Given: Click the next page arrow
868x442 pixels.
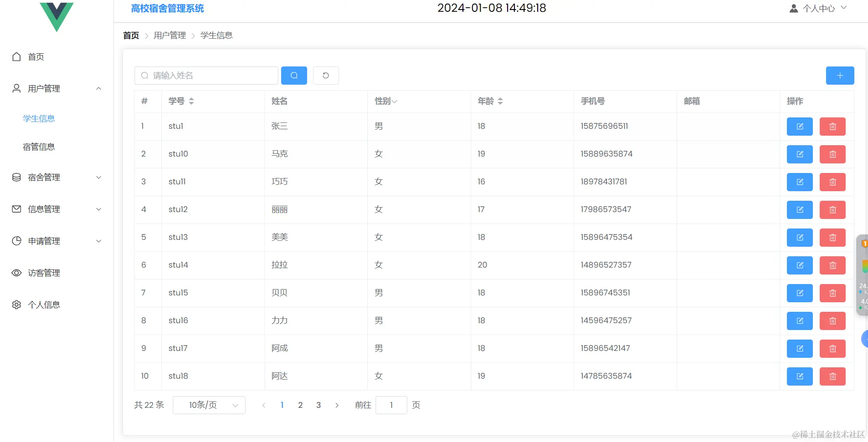Looking at the screenshot, I should [x=337, y=405].
